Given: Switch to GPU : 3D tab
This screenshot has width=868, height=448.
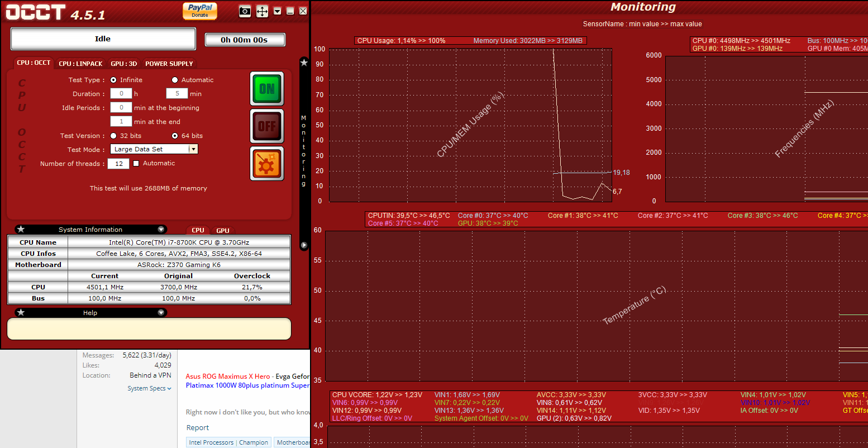Looking at the screenshot, I should click(124, 64).
